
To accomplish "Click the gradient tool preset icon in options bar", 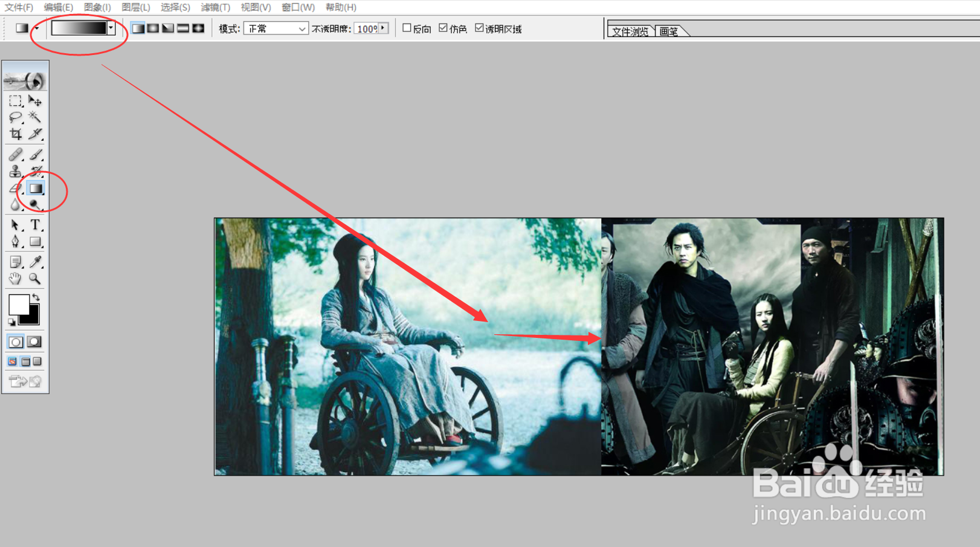I will click(22, 28).
